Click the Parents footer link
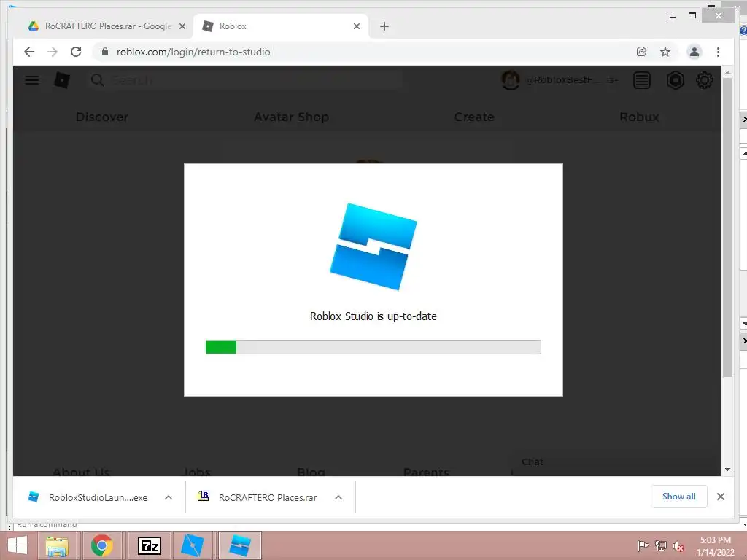This screenshot has height=560, width=747. click(426, 472)
